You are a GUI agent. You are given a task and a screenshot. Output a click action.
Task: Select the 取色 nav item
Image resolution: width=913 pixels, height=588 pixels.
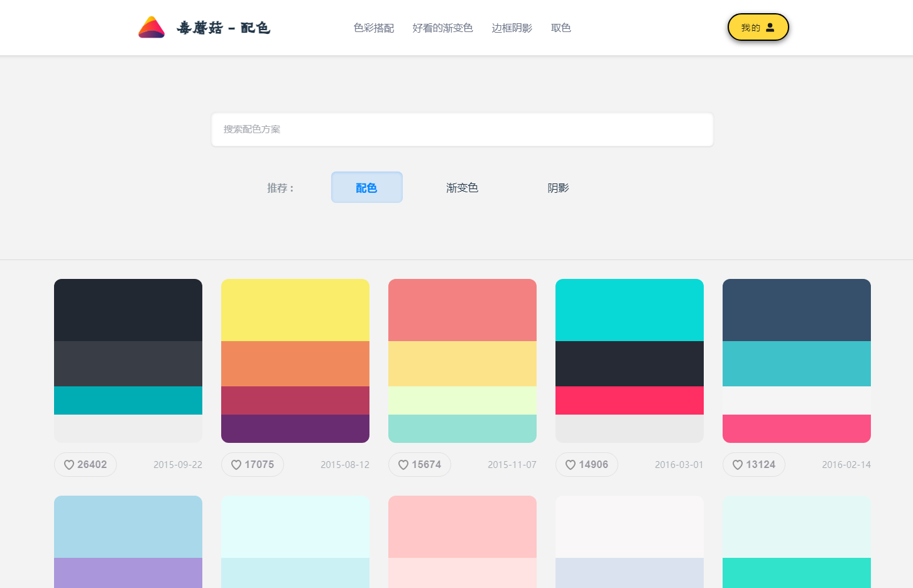click(561, 28)
